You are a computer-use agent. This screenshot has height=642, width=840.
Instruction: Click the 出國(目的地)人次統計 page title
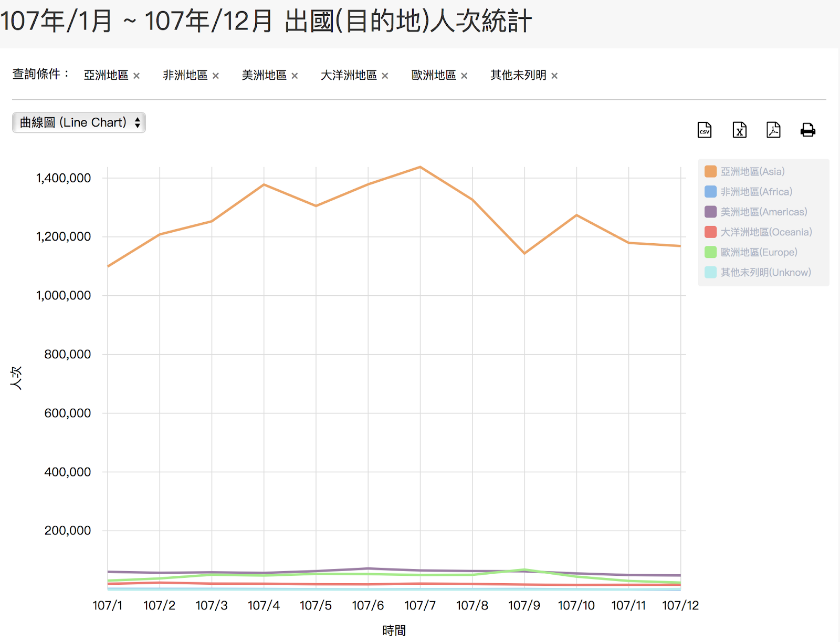pyautogui.click(x=408, y=22)
